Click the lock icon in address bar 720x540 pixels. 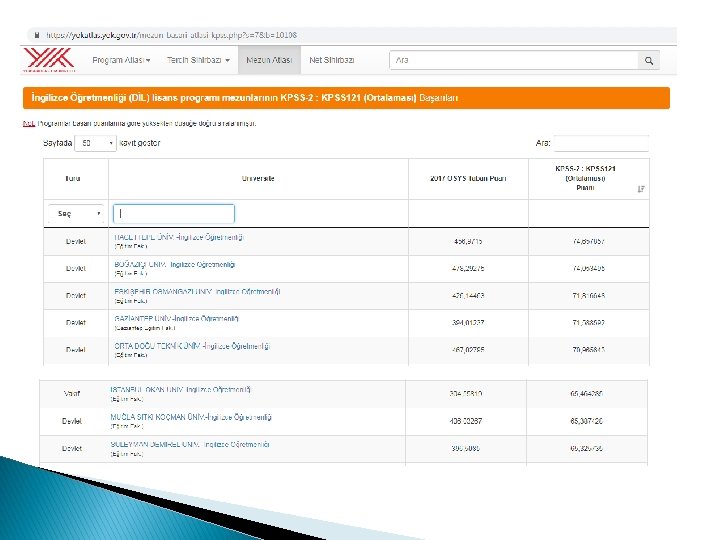pos(37,35)
